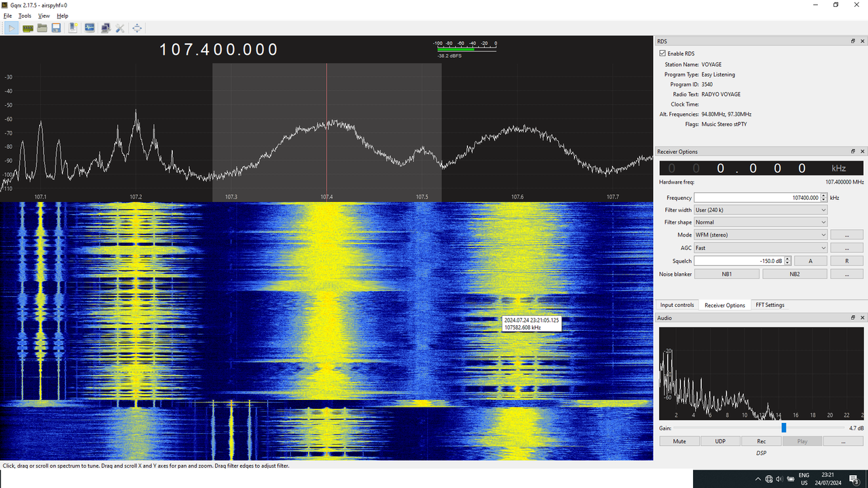
Task: Close the Audio panel
Action: point(863,318)
